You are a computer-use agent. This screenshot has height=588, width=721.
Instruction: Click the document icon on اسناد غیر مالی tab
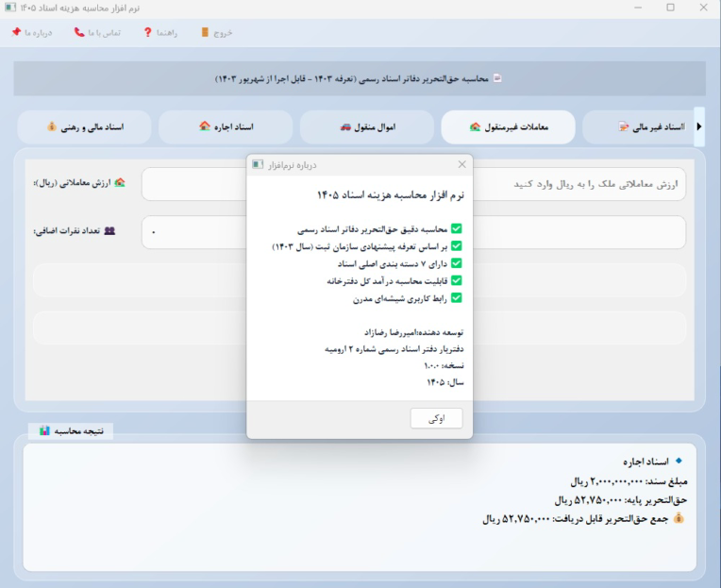624,126
